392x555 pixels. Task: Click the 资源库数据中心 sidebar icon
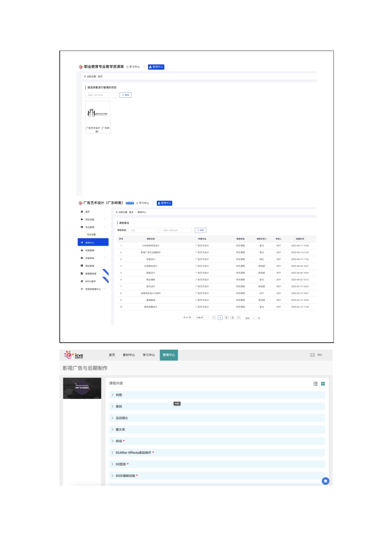(x=82, y=289)
